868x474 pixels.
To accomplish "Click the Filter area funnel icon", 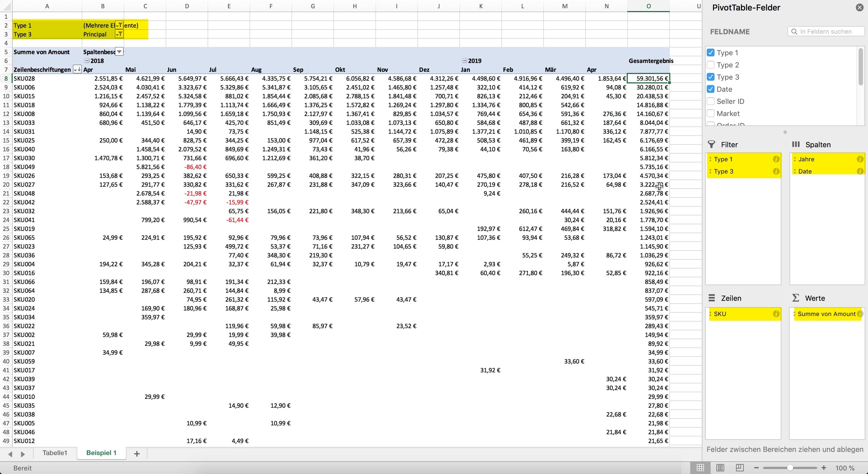I will pos(711,144).
